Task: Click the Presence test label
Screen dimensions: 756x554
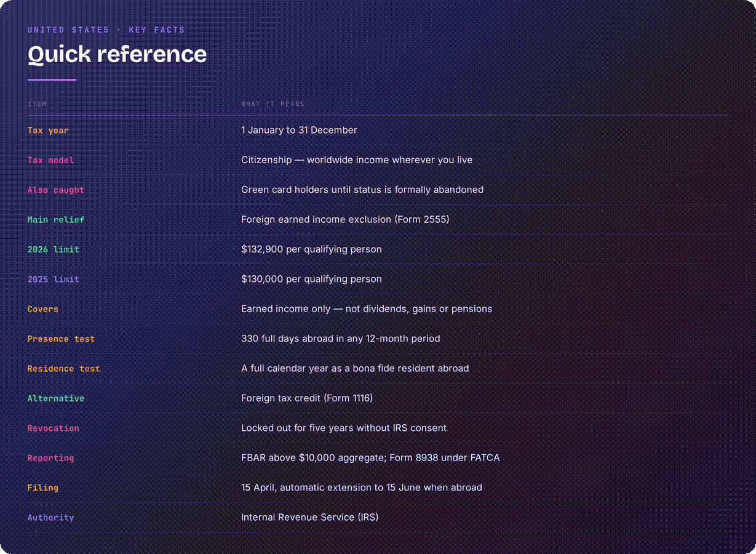Action: click(x=61, y=339)
